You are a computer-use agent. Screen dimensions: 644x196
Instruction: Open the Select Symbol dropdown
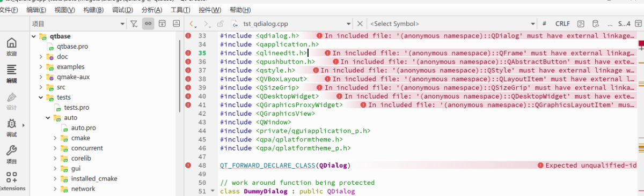click(452, 24)
